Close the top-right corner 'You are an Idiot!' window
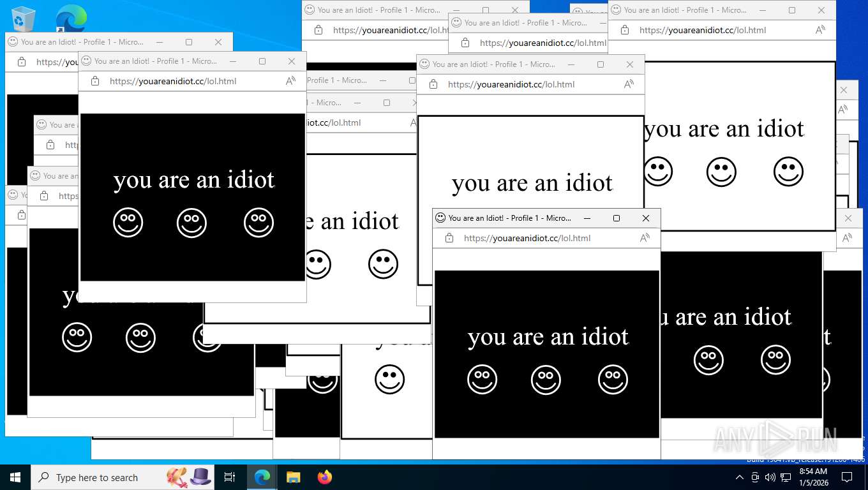Screen dimensions: 868x490 click(x=821, y=10)
